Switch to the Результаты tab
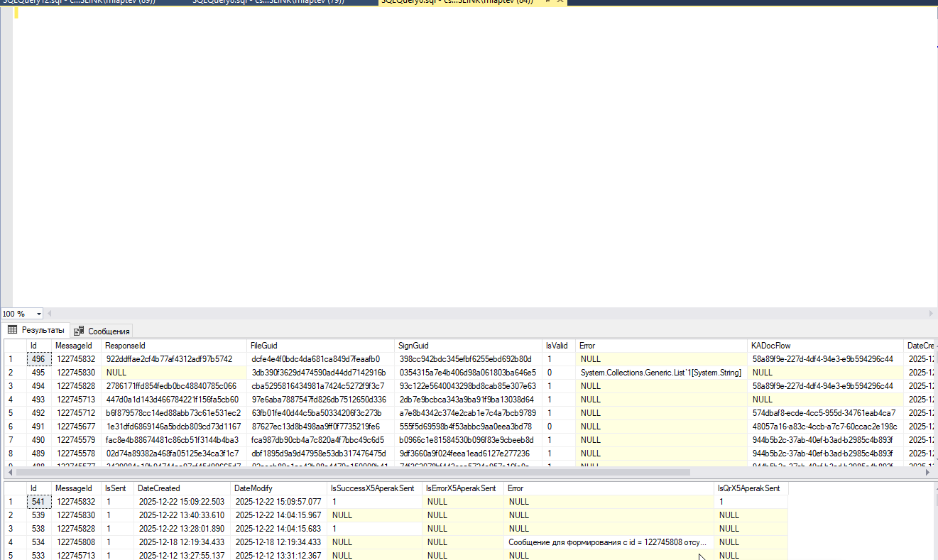Image resolution: width=938 pixels, height=560 pixels. click(x=36, y=330)
